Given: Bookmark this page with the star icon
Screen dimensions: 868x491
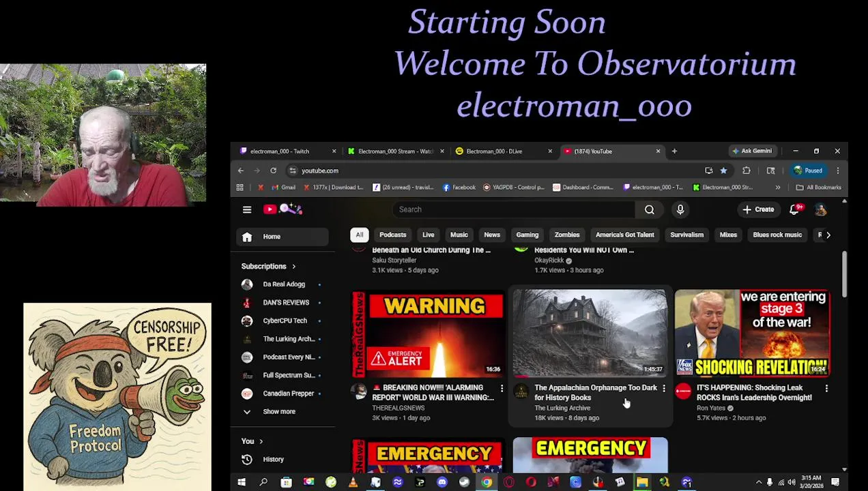Looking at the screenshot, I should pos(723,170).
